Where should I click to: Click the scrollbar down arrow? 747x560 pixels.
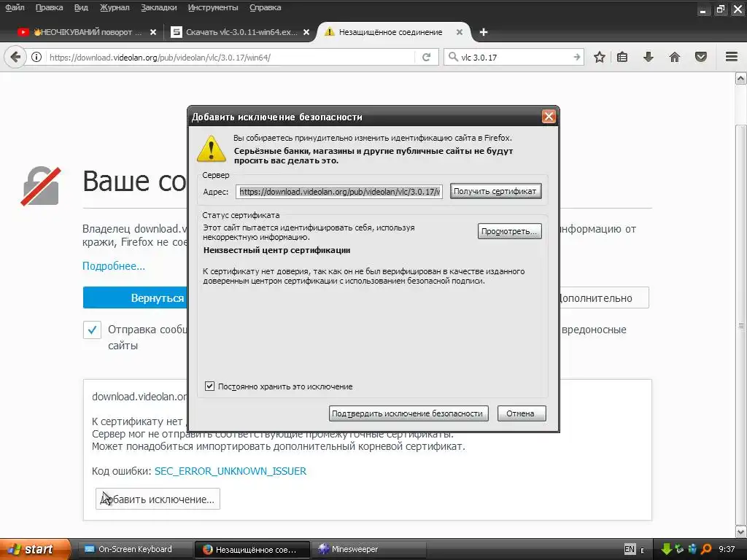point(741,532)
